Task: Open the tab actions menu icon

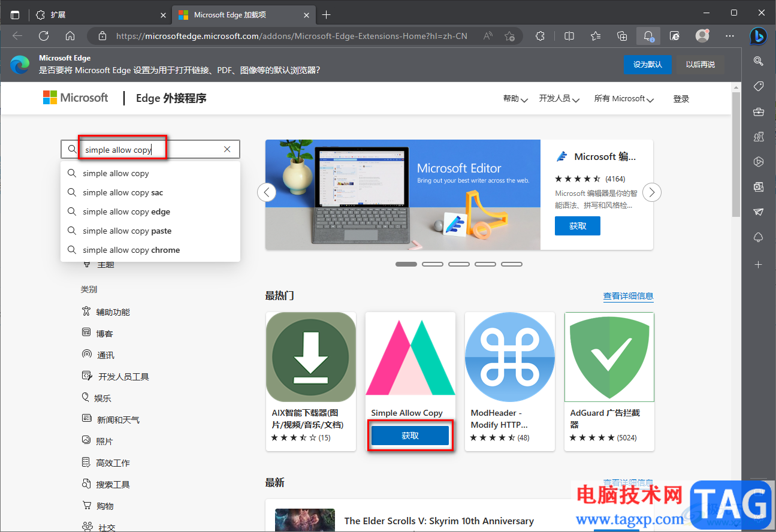Action: [15, 15]
